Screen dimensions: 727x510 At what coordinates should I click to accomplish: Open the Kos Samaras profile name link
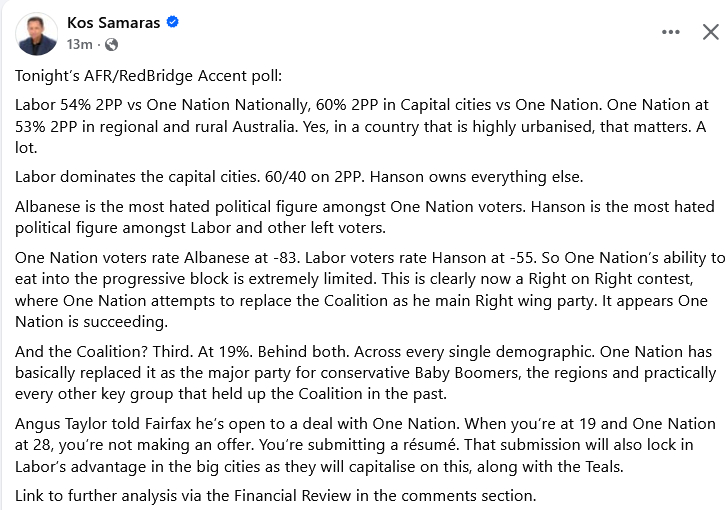(x=113, y=23)
